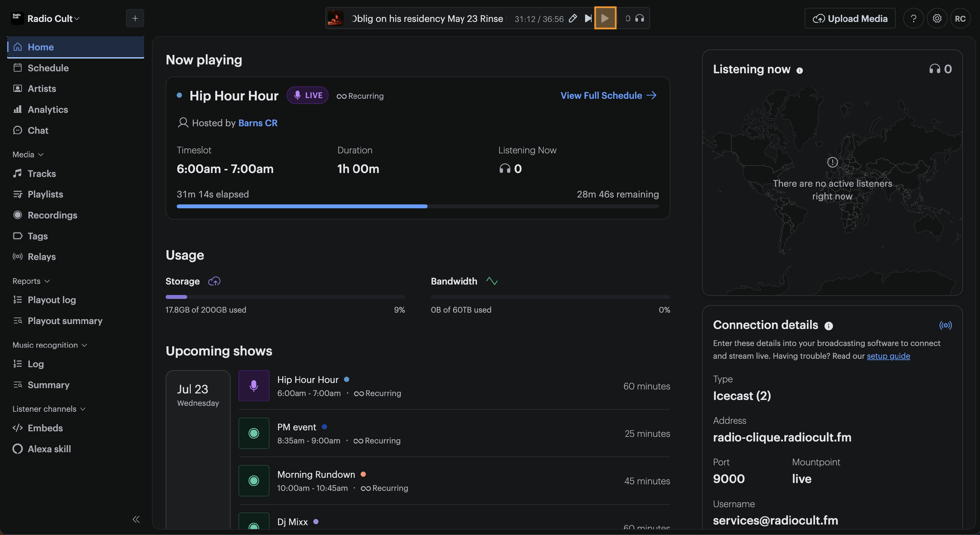Viewport: 980px width, 535px height.
Task: Open the help question mark icon
Action: coord(913,18)
